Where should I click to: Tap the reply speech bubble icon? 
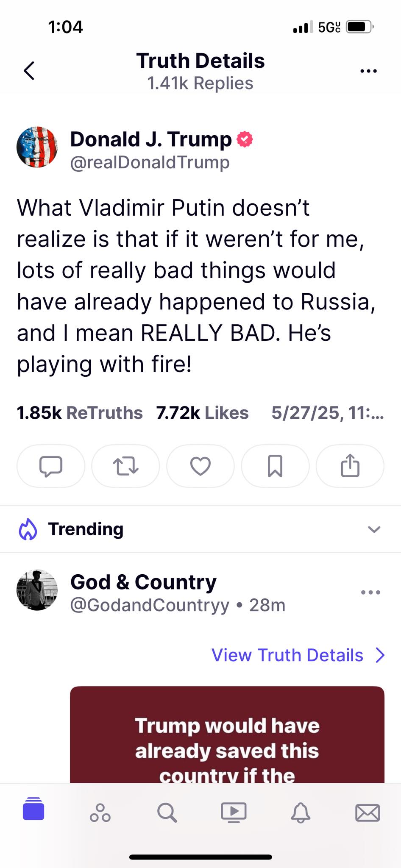51,466
